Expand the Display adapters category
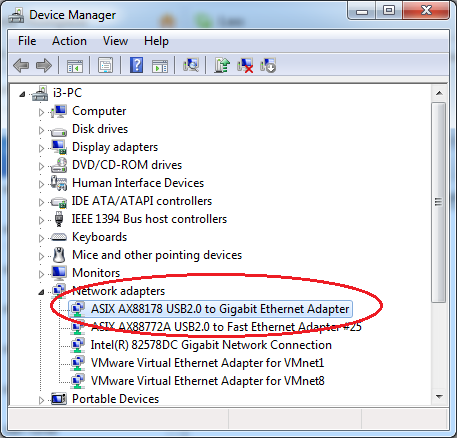This screenshot has height=438, width=457. click(x=41, y=148)
